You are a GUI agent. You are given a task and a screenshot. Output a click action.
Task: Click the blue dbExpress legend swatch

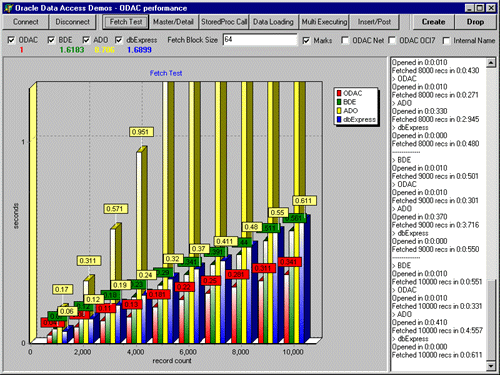(x=339, y=119)
